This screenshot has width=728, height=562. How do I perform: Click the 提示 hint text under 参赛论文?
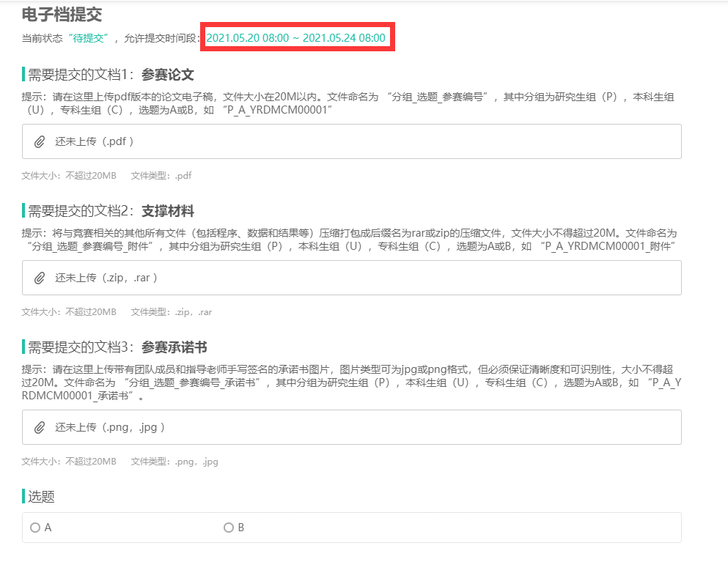[348, 103]
